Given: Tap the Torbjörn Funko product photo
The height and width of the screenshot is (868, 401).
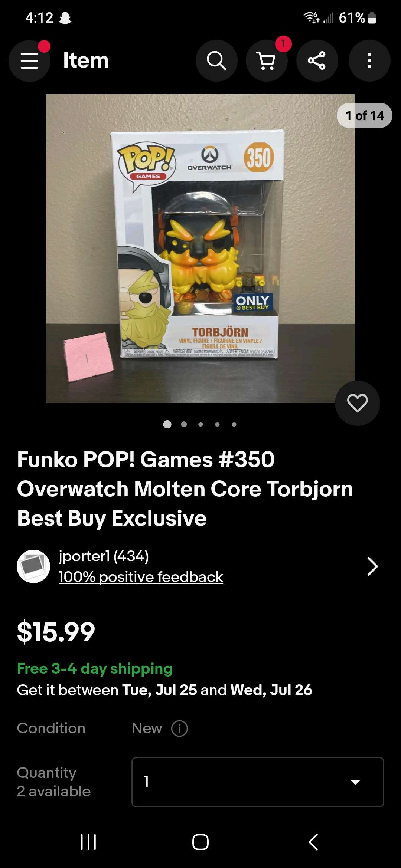Looking at the screenshot, I should coord(200,249).
